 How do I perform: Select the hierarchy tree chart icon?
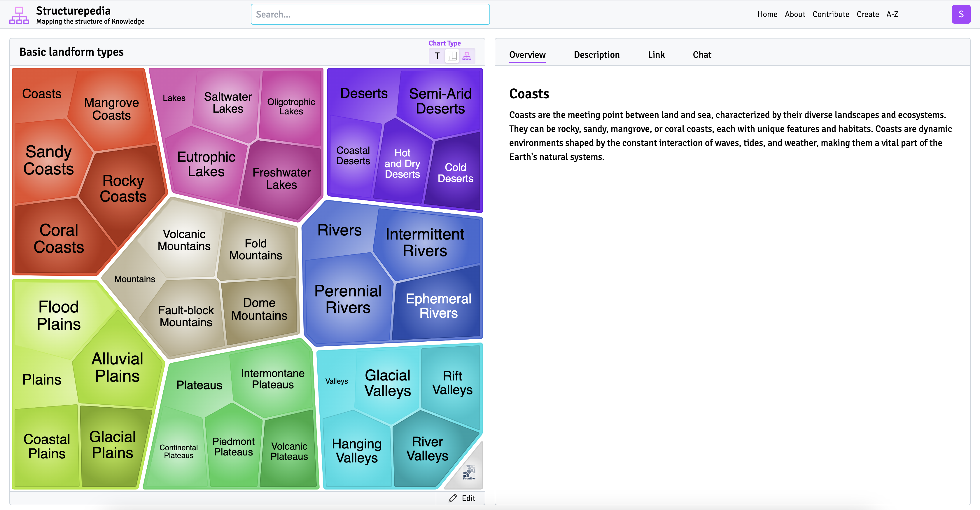[x=467, y=56]
